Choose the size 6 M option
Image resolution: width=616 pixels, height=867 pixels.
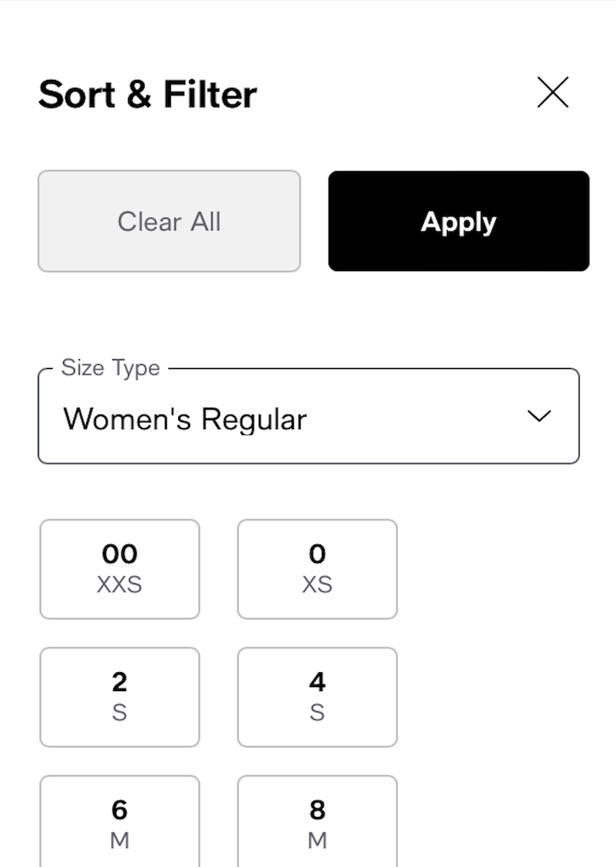tap(120, 822)
